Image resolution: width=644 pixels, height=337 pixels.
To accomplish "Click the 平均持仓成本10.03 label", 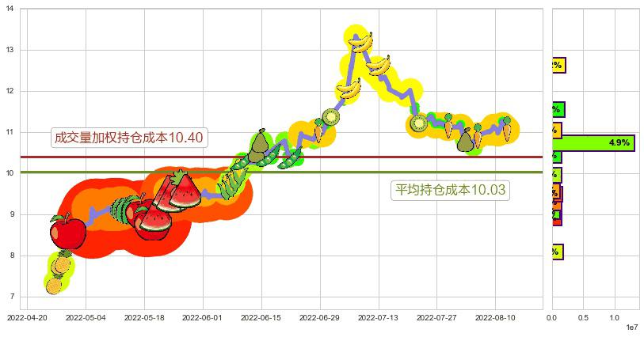I will coord(451,189).
